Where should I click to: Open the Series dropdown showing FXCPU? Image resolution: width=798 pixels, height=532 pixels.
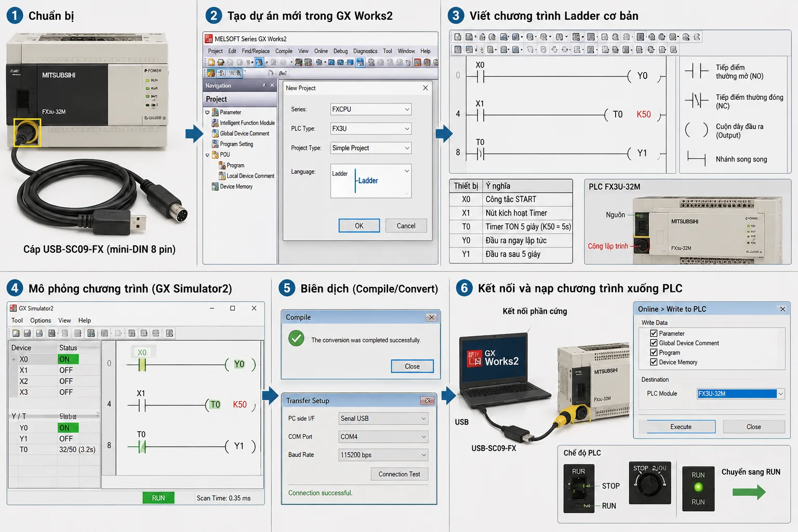point(371,109)
